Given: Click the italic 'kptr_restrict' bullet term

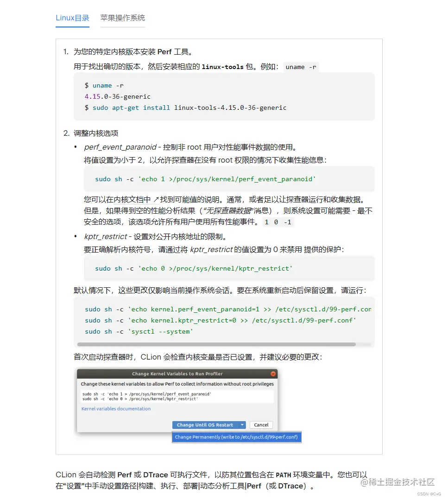Looking at the screenshot, I should (x=106, y=237).
